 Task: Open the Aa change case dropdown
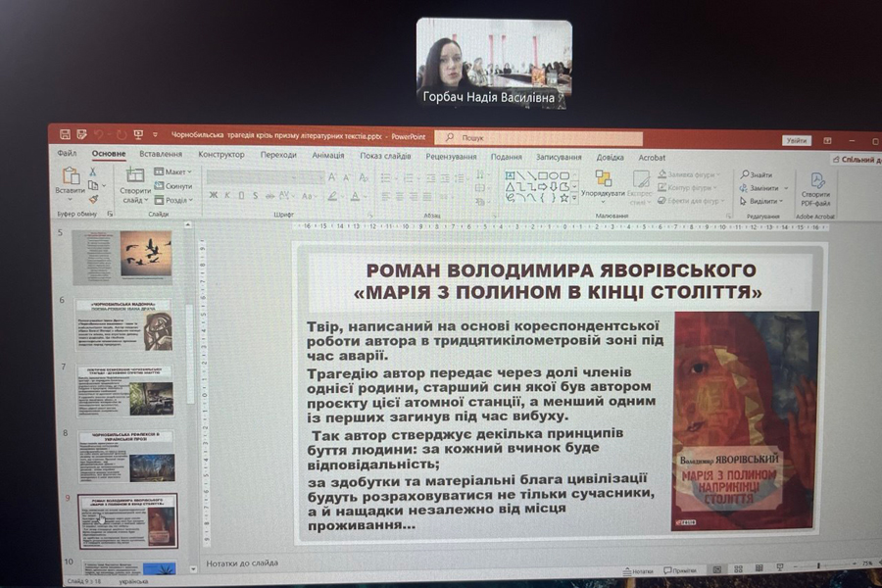(x=309, y=196)
